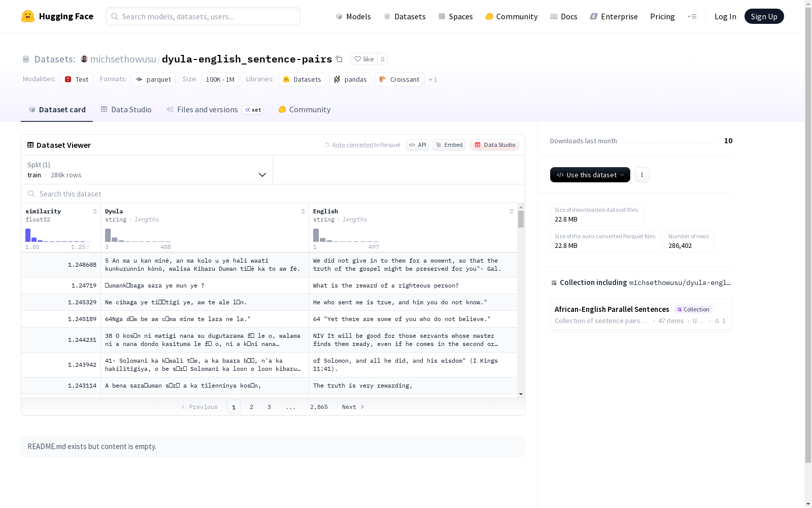This screenshot has height=508, width=812.
Task: Open the red Data Studio button
Action: [495, 145]
